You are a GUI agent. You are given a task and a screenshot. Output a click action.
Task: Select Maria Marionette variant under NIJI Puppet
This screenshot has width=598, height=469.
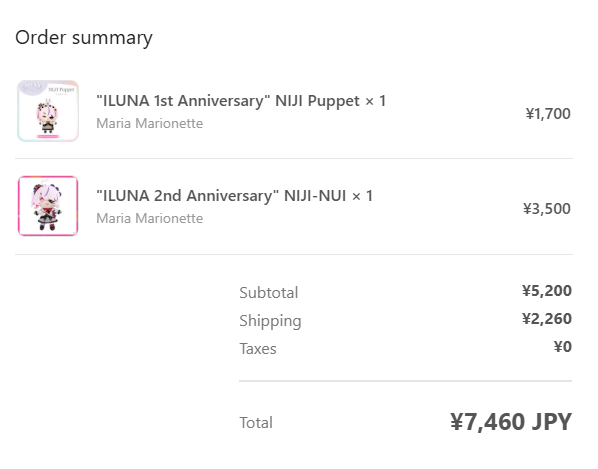coord(150,123)
